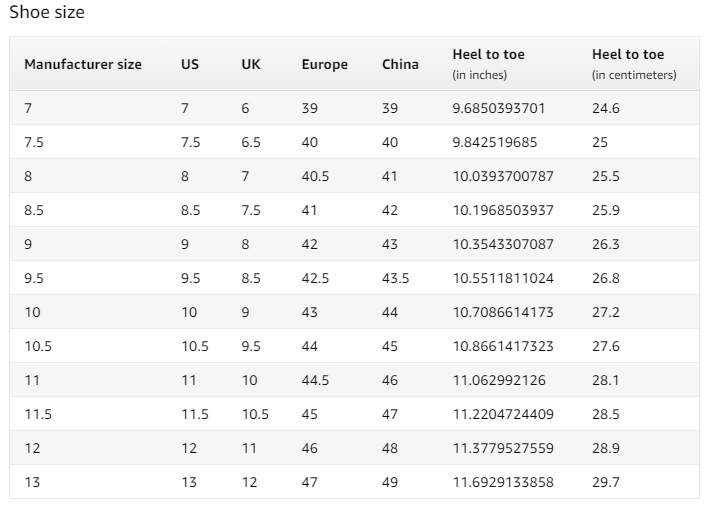The height and width of the screenshot is (517, 710).
Task: Click the US column header
Action: coord(190,64)
